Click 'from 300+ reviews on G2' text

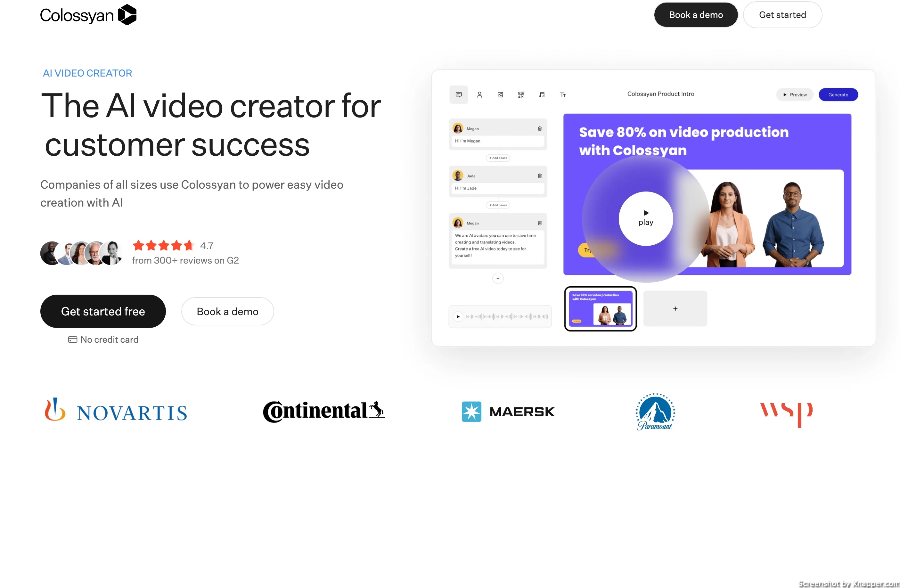pos(185,260)
